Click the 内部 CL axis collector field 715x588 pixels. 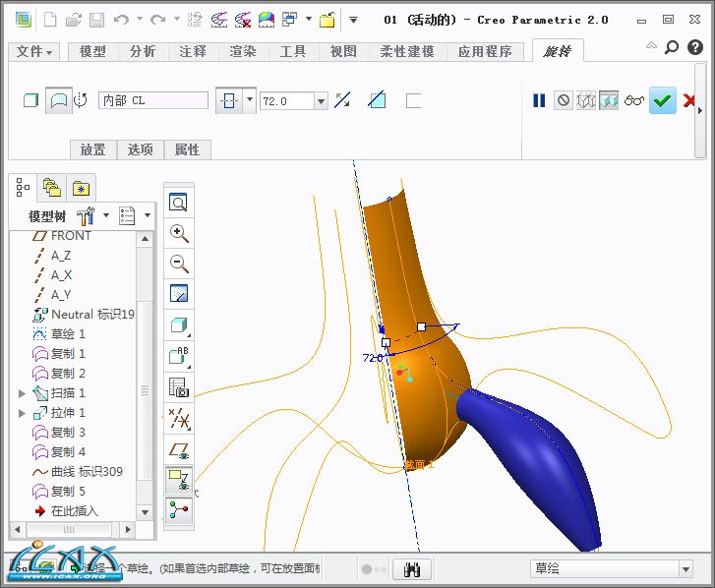(x=152, y=100)
